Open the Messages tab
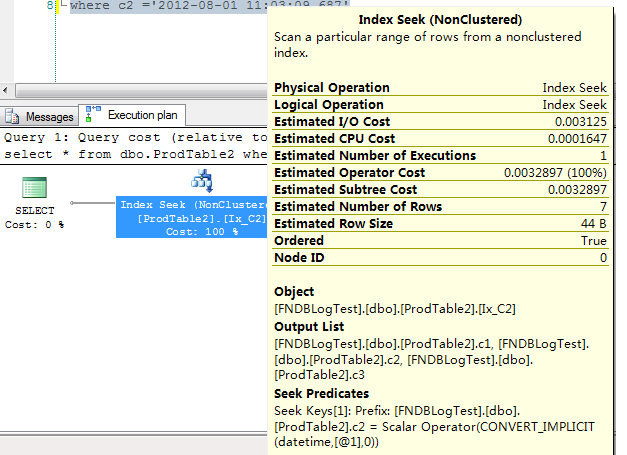The width and height of the screenshot is (627, 455). point(39,116)
